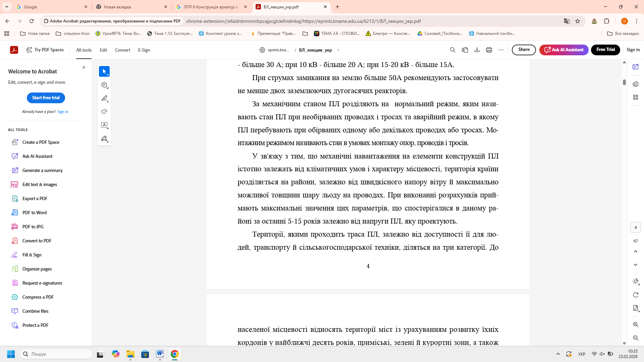Image resolution: width=644 pixels, height=362 pixels.
Task: Select Compress a PDF tool
Action: point(38,297)
